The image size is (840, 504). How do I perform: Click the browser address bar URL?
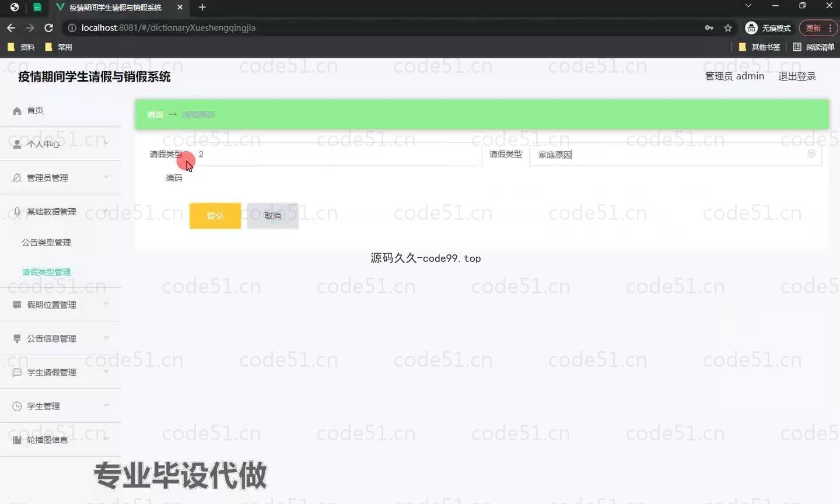pyautogui.click(x=169, y=27)
